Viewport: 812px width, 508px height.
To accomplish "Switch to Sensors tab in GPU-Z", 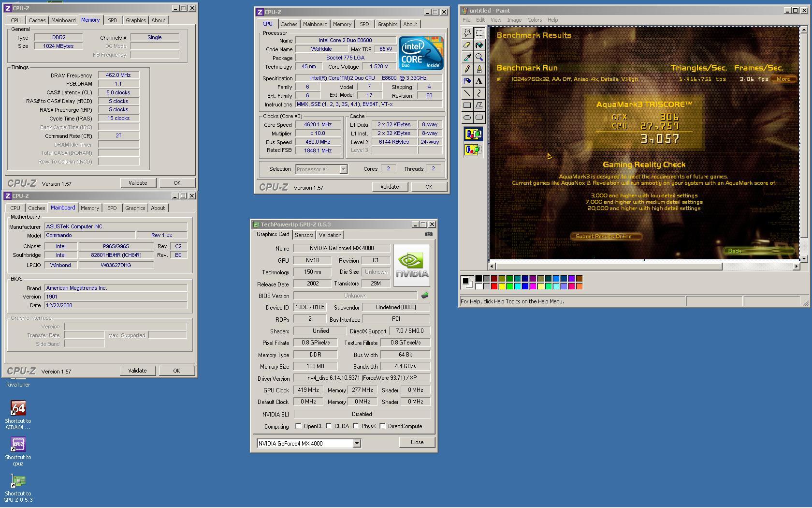I will click(x=304, y=235).
